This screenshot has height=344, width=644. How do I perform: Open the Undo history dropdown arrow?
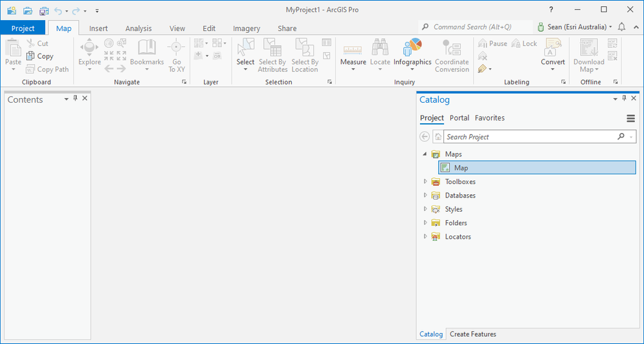(66, 11)
